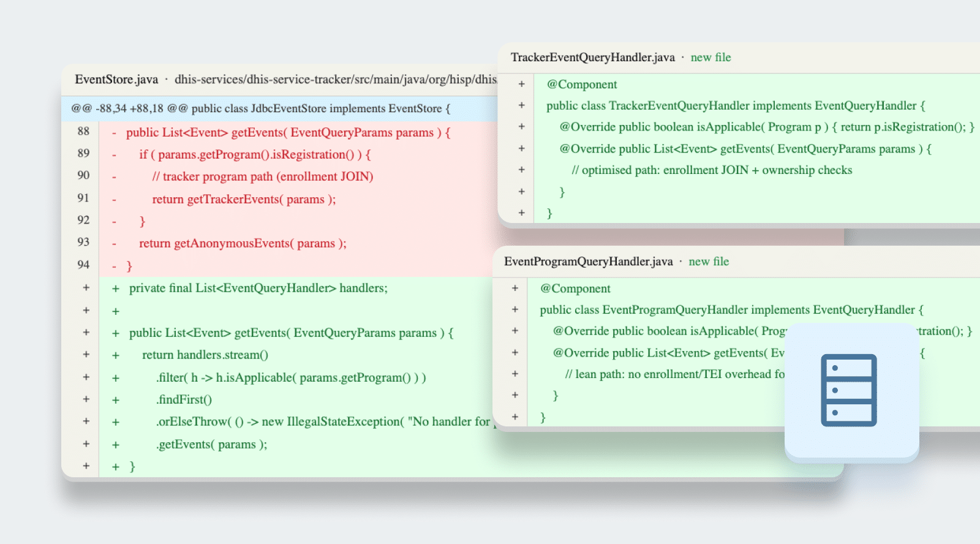
Task: Click '@Override public boolean isApplicable' line in TrackerEventQueryHandler
Action: 767,127
